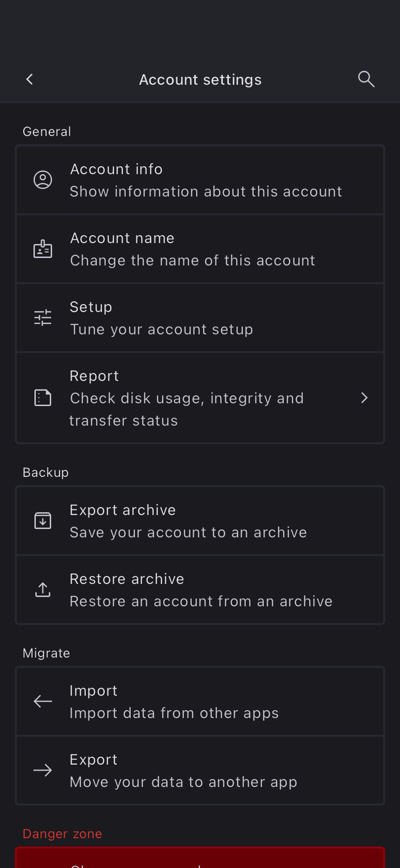400x868 pixels.
Task: Choose Move your data to another app
Action: 183,782
